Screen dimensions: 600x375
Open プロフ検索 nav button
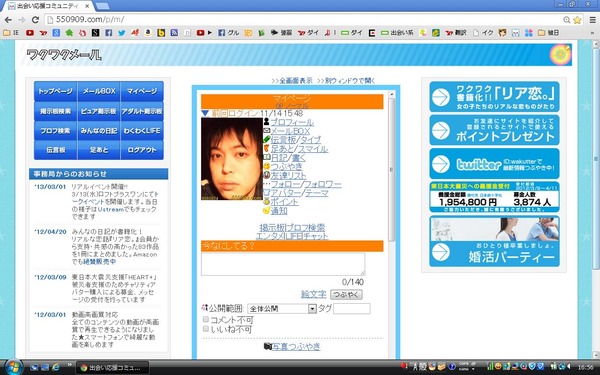55,130
